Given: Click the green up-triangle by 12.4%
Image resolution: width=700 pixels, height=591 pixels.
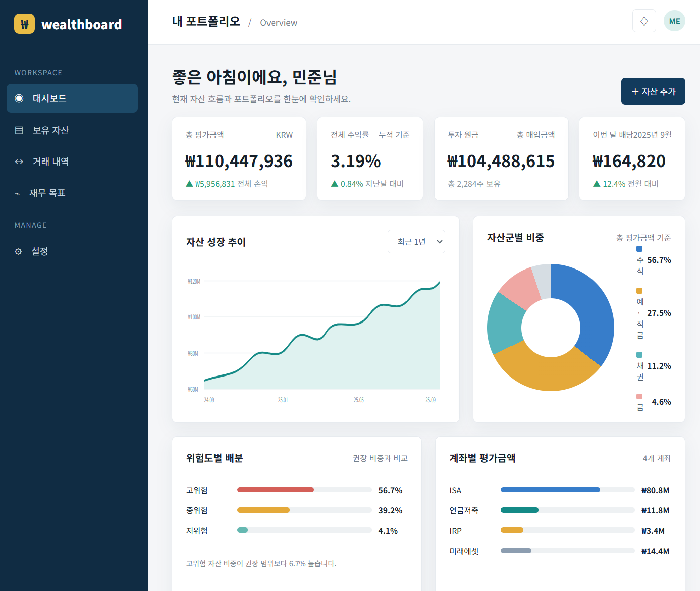Looking at the screenshot, I should tap(597, 184).
